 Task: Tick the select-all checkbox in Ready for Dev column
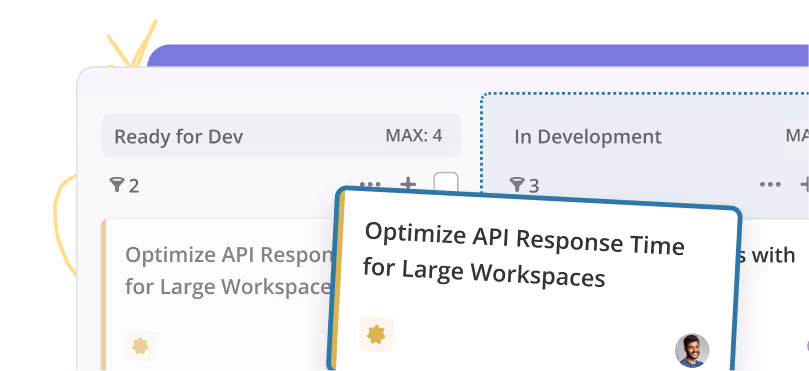(446, 182)
